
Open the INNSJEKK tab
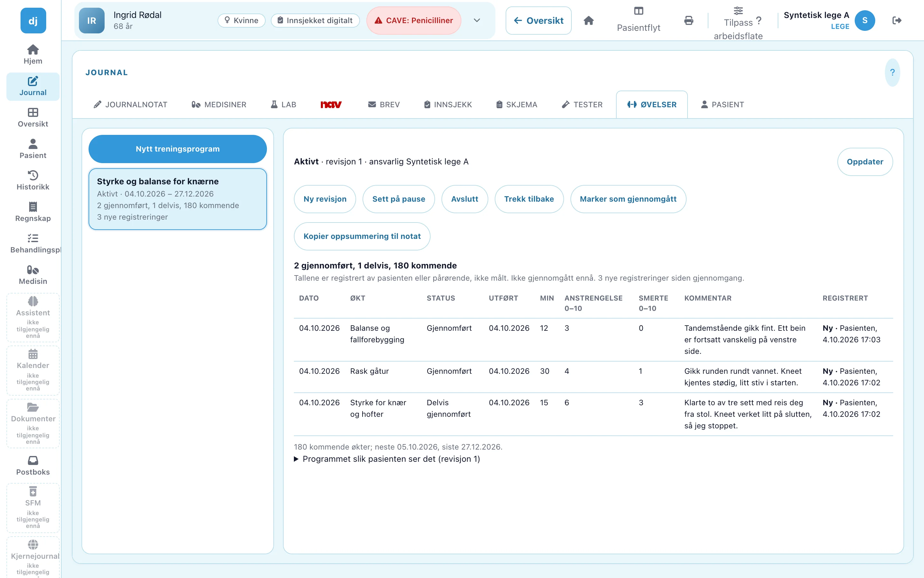point(448,104)
